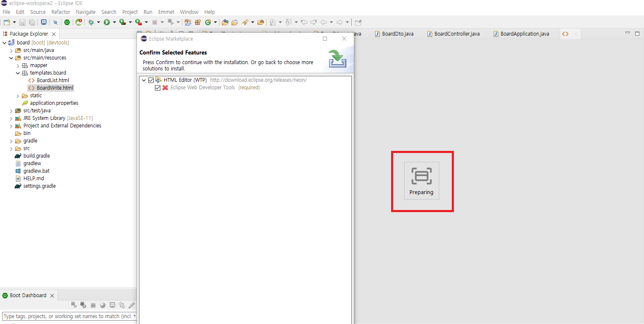Click the Relaunch icon with red badge

(79, 22)
